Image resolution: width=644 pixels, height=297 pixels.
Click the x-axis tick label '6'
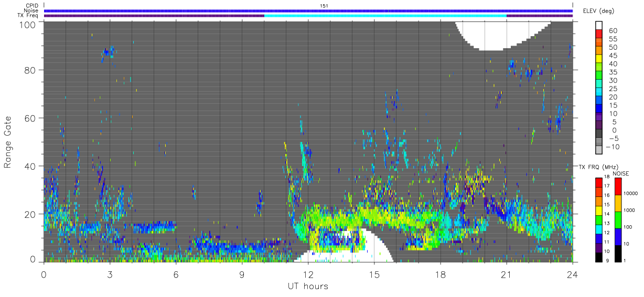click(176, 274)
